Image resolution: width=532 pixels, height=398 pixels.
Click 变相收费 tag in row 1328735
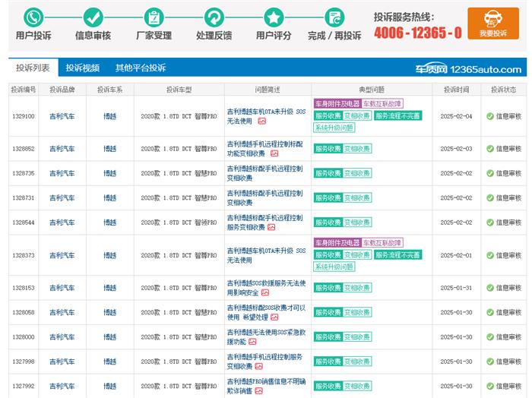point(357,173)
